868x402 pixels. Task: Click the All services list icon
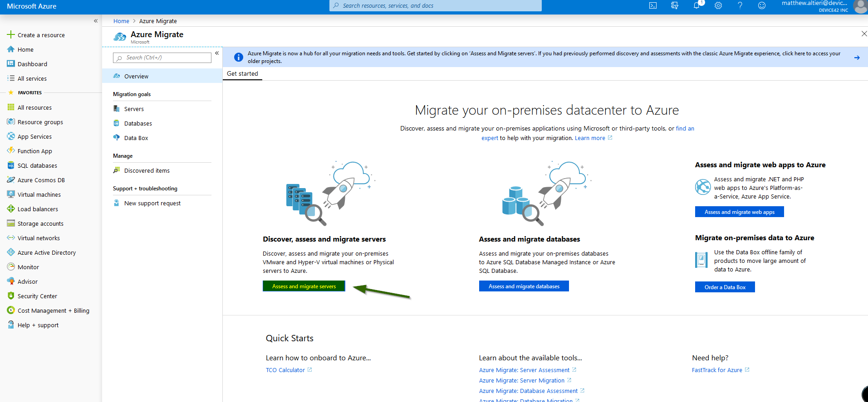tap(11, 78)
